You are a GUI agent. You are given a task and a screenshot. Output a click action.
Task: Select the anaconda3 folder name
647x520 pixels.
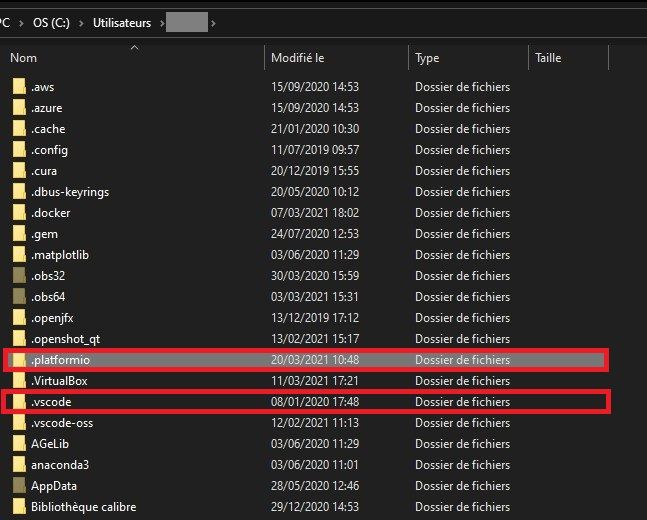click(x=60, y=465)
